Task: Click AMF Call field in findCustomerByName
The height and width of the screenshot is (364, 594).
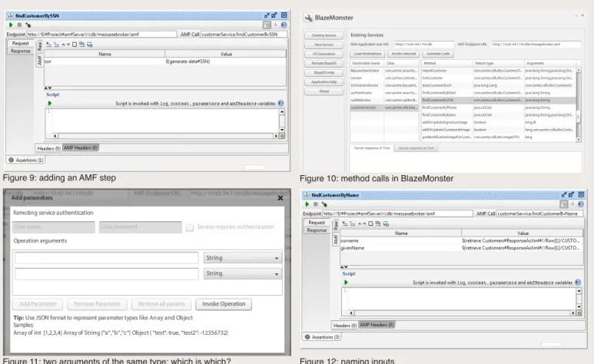Action: (x=539, y=213)
